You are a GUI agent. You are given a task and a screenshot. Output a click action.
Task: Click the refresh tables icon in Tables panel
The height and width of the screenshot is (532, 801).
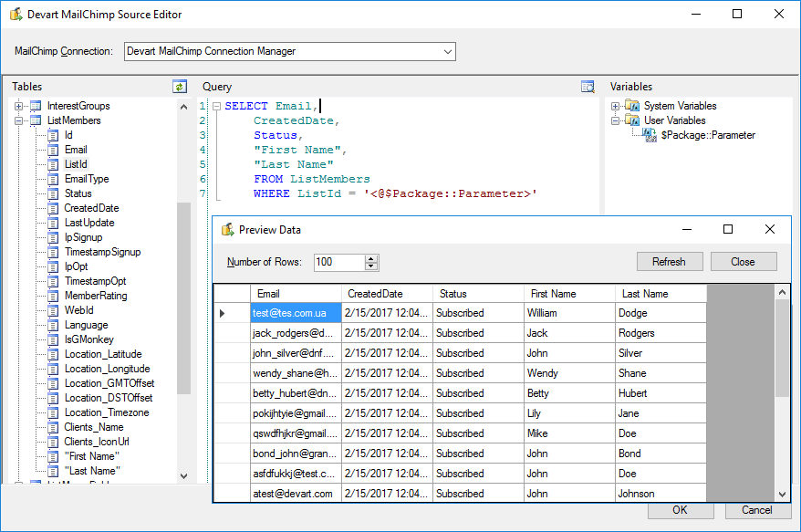180,86
